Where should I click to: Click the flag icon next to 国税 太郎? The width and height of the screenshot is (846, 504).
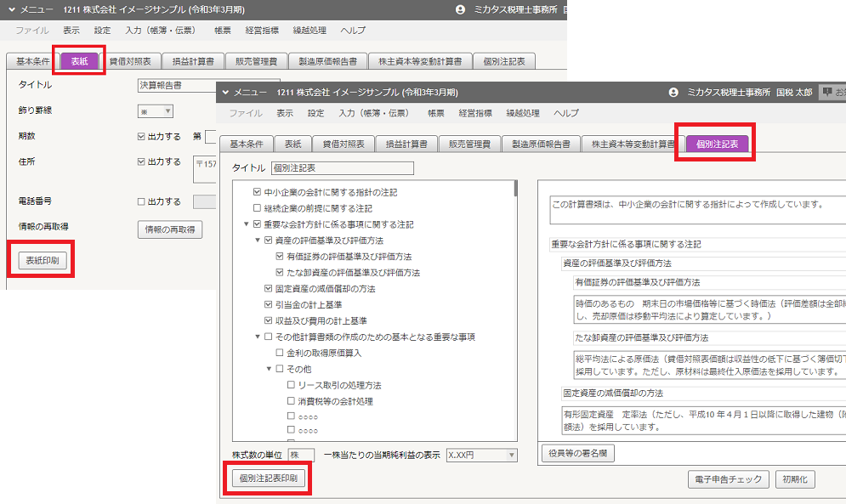[x=827, y=93]
